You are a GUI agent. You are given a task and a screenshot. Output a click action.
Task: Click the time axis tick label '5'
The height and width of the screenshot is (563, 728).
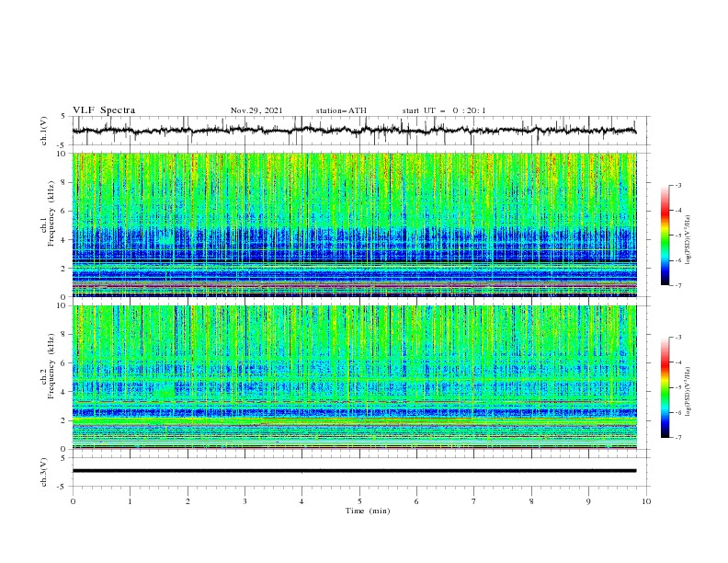pyautogui.click(x=359, y=501)
